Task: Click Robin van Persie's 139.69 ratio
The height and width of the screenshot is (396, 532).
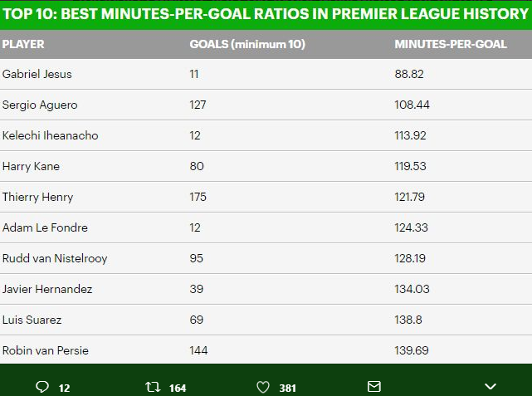Action: coord(411,350)
